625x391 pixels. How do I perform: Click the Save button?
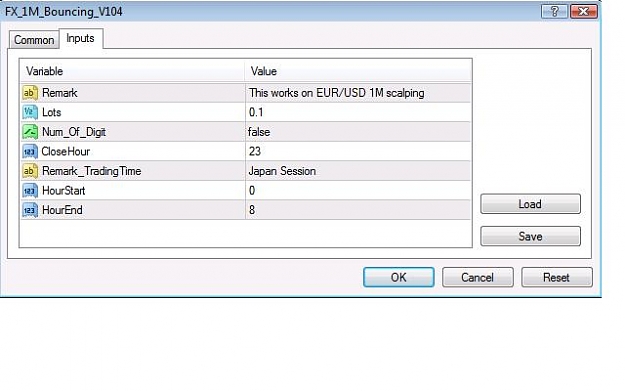point(530,236)
